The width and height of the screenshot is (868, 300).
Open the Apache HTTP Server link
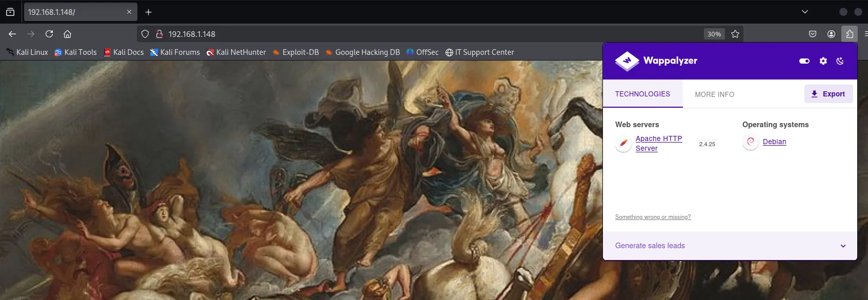pyautogui.click(x=659, y=143)
